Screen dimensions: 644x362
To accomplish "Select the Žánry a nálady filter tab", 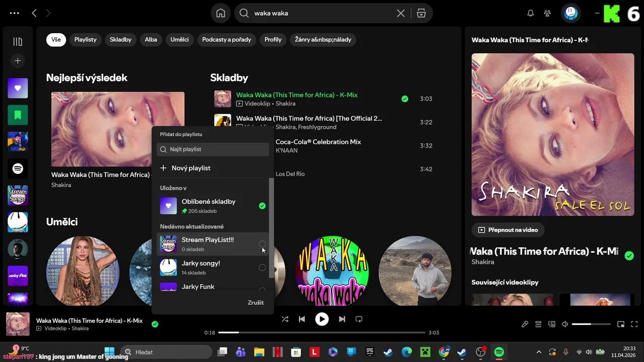I will pos(323,40).
